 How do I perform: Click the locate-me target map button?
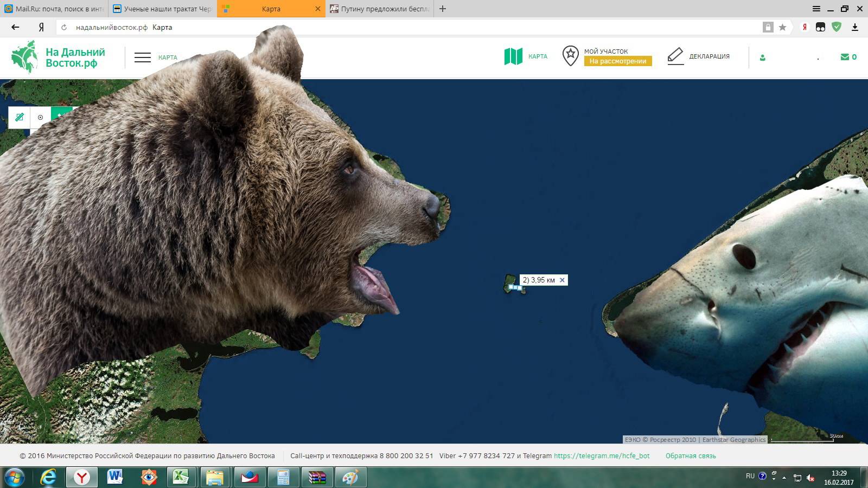(x=41, y=117)
